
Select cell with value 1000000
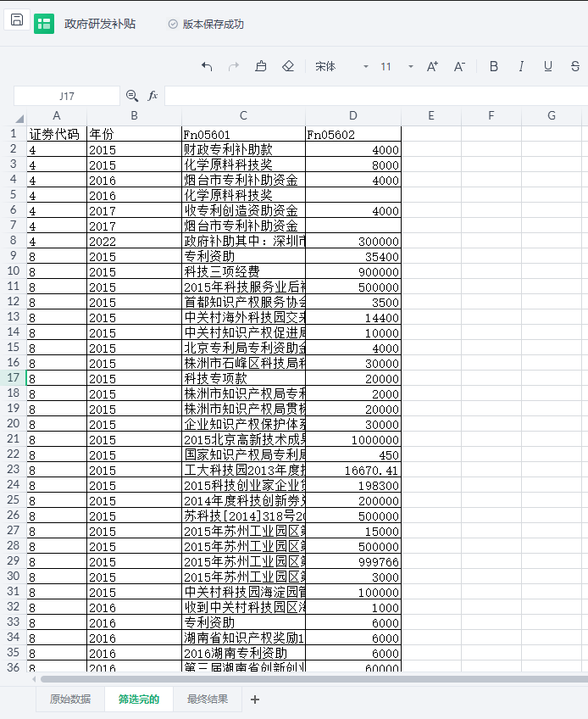click(353, 439)
